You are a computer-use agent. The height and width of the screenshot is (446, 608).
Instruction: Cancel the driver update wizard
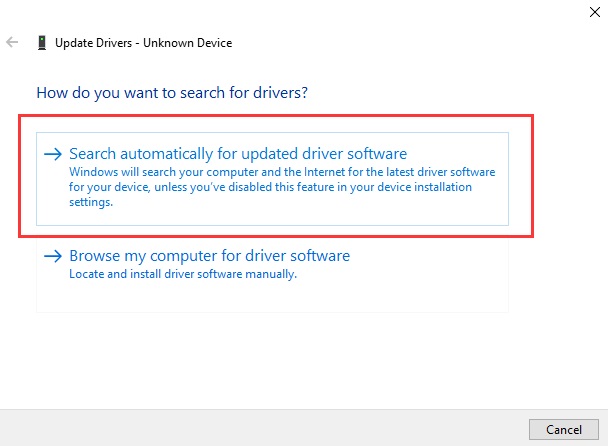coord(564,429)
